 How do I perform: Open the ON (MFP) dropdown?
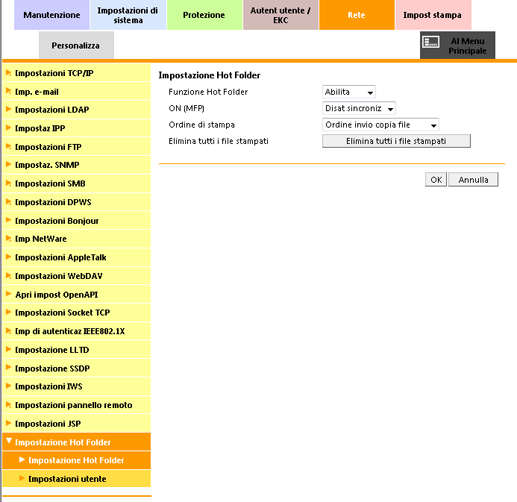pyautogui.click(x=359, y=108)
